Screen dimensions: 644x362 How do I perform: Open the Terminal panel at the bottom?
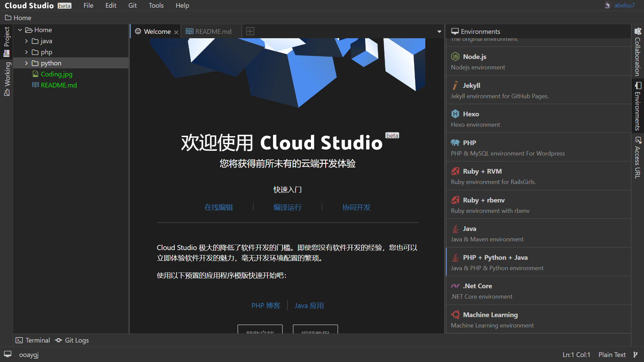coord(33,340)
